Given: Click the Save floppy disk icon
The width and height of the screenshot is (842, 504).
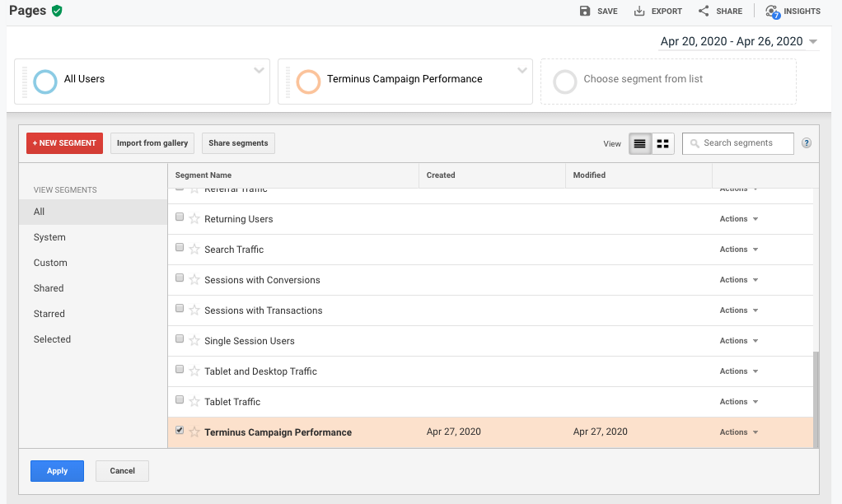Looking at the screenshot, I should click(585, 11).
